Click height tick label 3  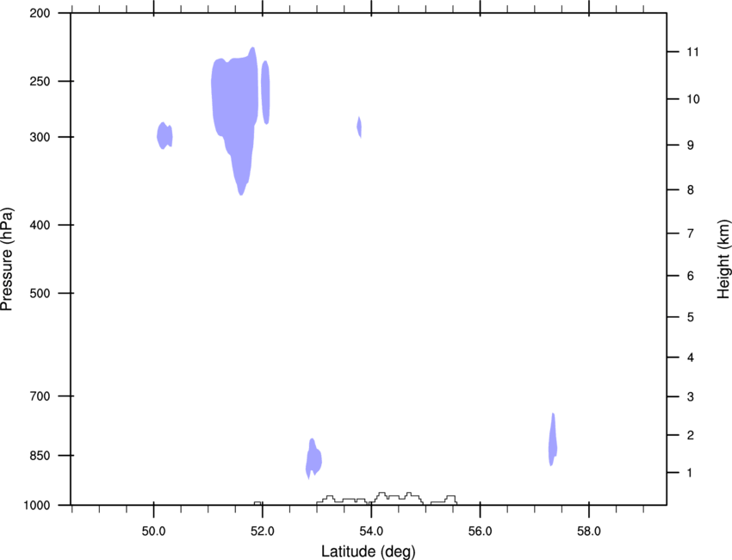click(x=691, y=397)
